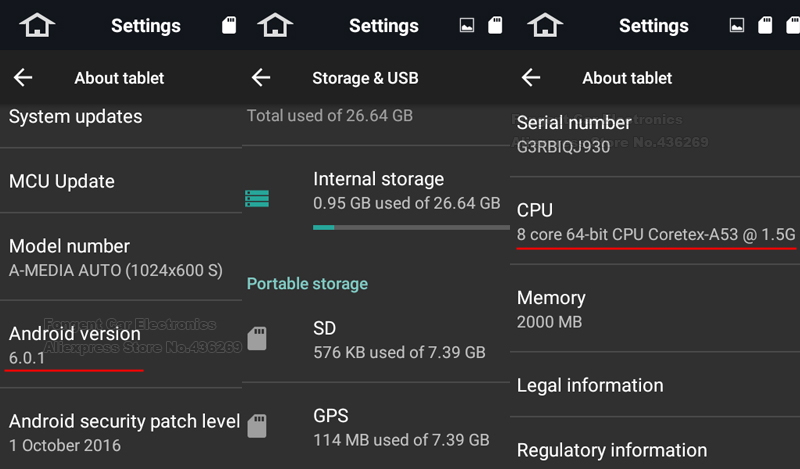Tap the card icon beside GPS storage entry

coord(257,426)
